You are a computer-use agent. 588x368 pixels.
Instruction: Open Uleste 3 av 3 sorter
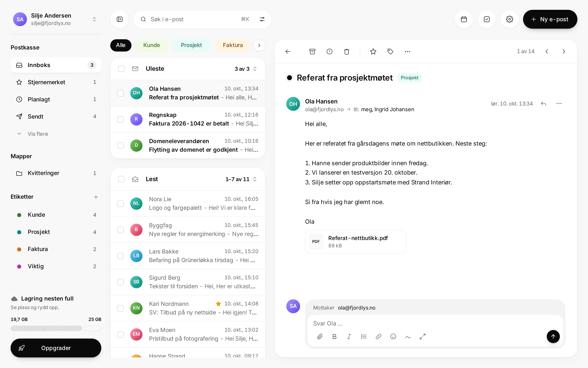[245, 69]
